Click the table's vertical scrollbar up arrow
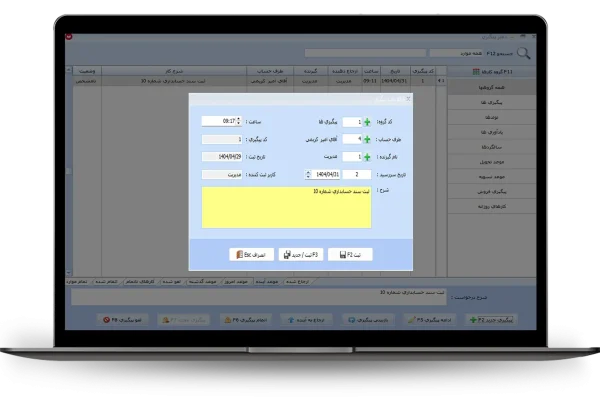The image size is (600, 400). [69, 70]
